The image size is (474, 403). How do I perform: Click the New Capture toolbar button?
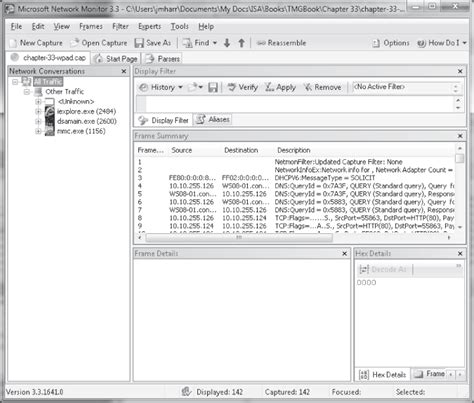click(x=36, y=43)
